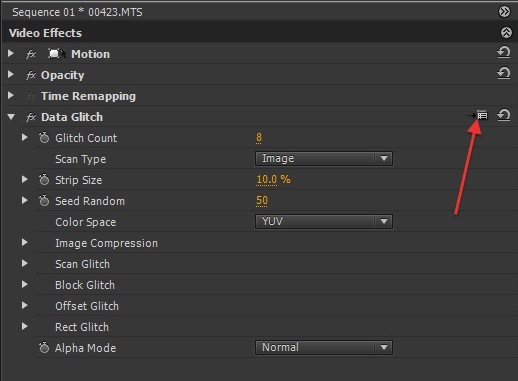Click the Glitch Count value 8
The height and width of the screenshot is (381, 518).
[259, 137]
